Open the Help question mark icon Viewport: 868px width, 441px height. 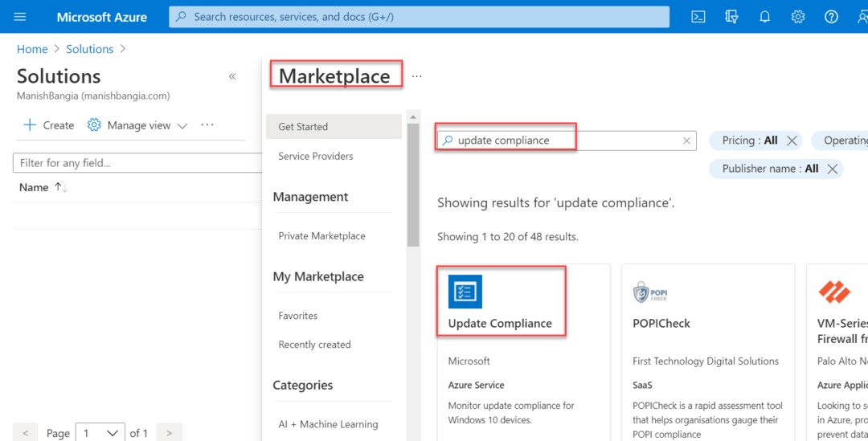pos(831,17)
